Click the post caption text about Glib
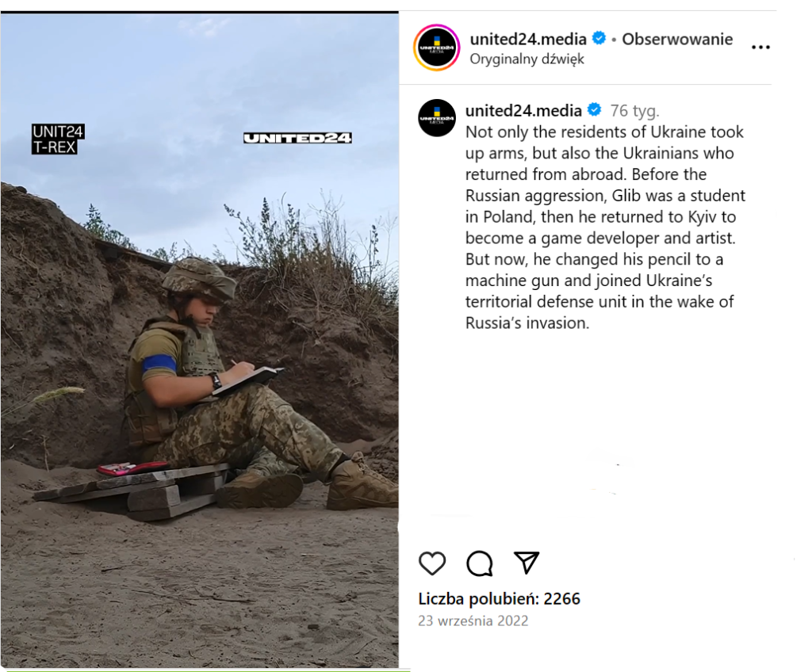This screenshot has height=672, width=812. (x=605, y=227)
